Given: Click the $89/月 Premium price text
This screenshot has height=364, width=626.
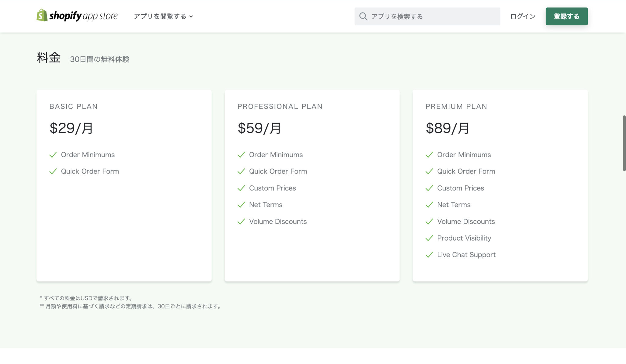Looking at the screenshot, I should click(447, 128).
